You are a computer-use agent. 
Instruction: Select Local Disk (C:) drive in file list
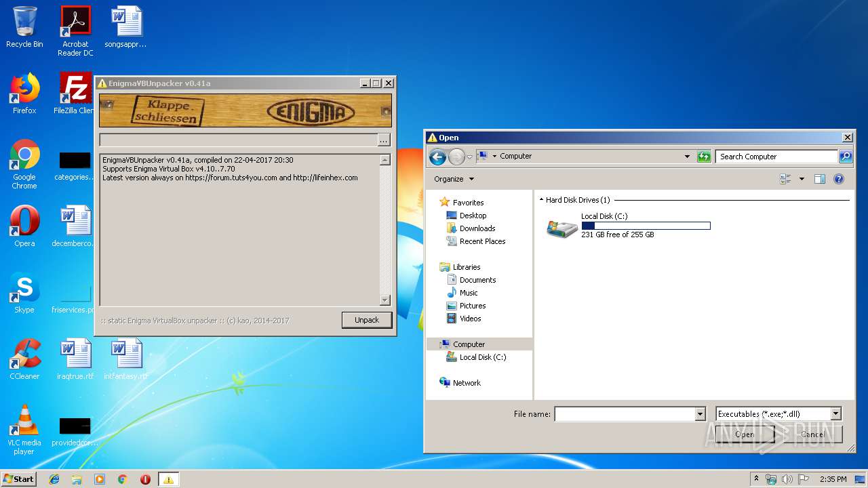(x=629, y=226)
